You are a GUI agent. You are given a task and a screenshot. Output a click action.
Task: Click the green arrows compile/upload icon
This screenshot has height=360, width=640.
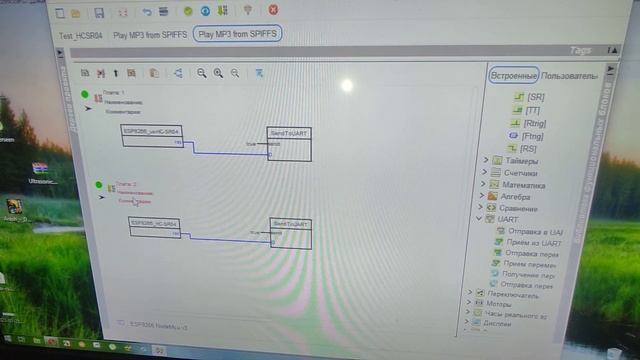[222, 10]
